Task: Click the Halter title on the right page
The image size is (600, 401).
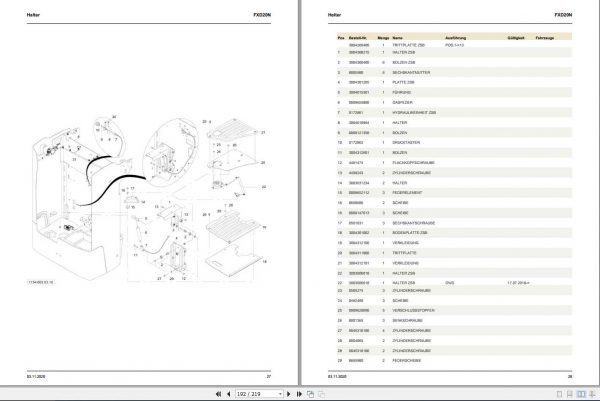Action: coord(334,15)
